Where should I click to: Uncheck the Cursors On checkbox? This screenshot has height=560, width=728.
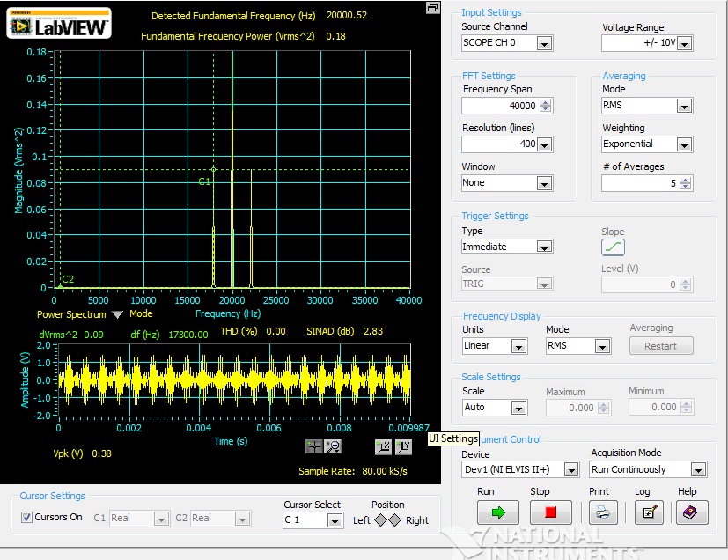click(x=27, y=518)
